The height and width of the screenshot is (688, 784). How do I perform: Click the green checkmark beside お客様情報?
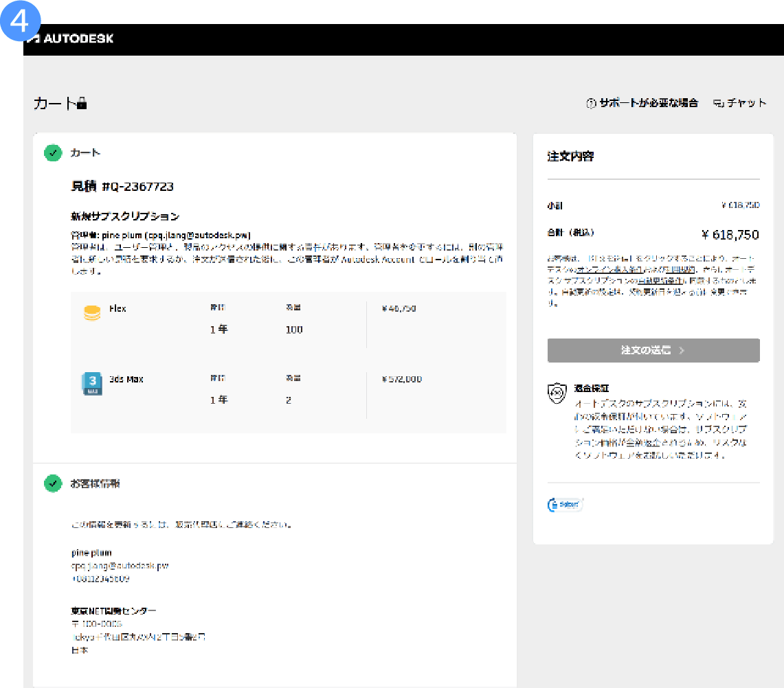click(x=53, y=483)
